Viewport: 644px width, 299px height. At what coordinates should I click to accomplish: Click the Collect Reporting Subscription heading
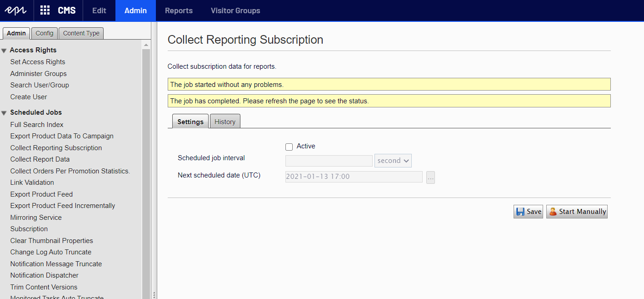click(245, 40)
